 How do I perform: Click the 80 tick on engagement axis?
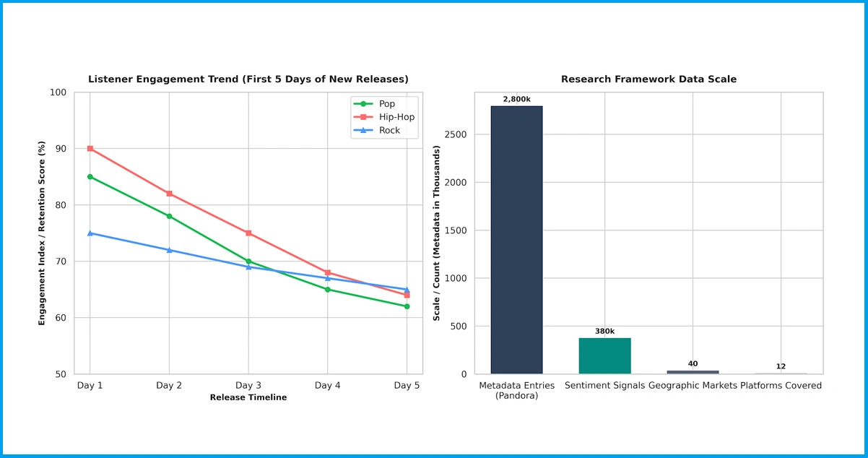(61, 205)
